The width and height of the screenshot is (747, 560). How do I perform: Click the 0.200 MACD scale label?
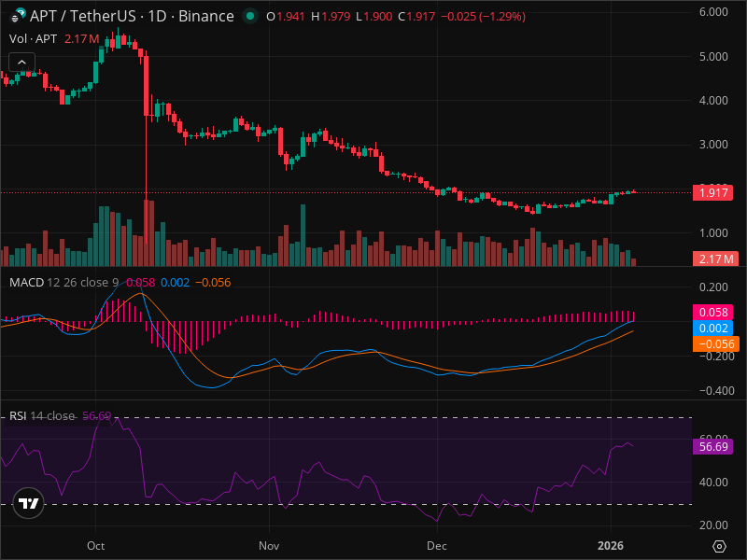coord(713,287)
